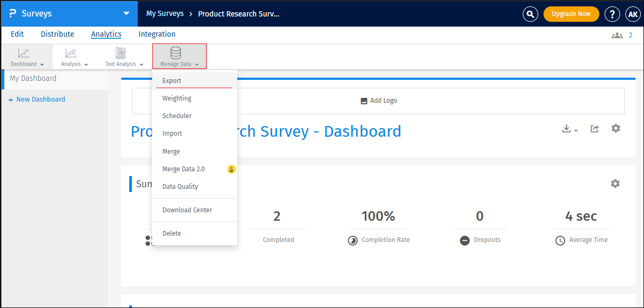
Task: Open the help question mark icon
Action: 612,14
